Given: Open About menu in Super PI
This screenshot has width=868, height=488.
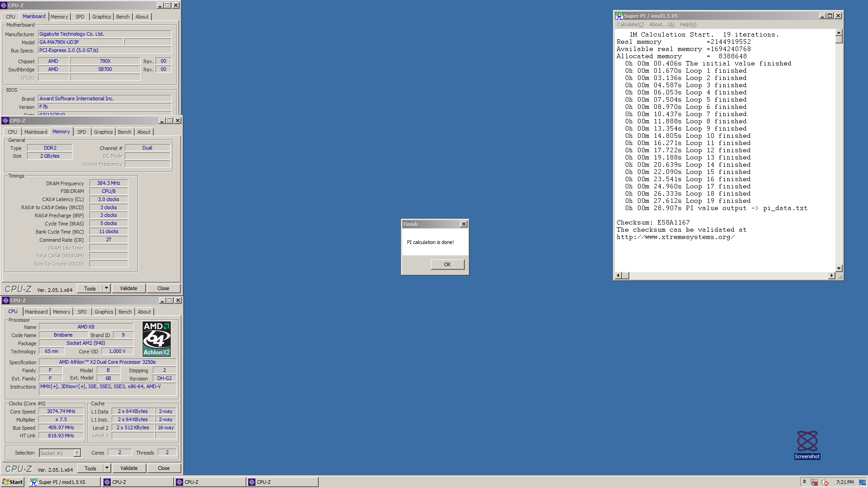Looking at the screenshot, I should (x=661, y=24).
